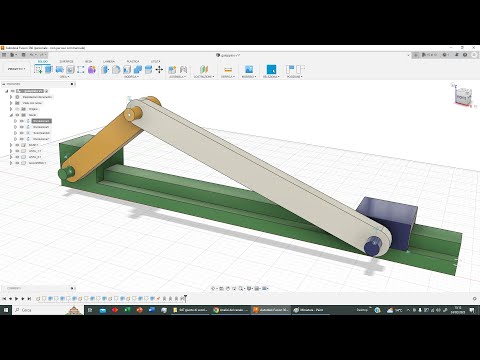Open the Windows Start menu

[x=6, y=310]
